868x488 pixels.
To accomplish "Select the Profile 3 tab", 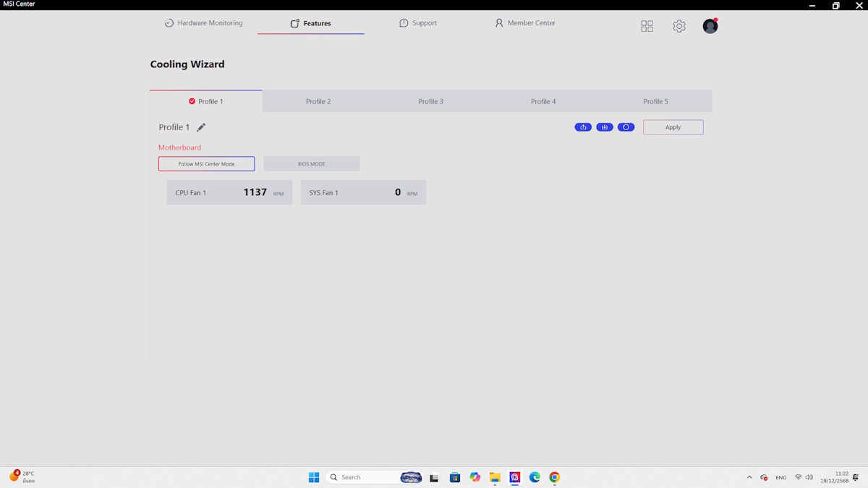I will (430, 101).
